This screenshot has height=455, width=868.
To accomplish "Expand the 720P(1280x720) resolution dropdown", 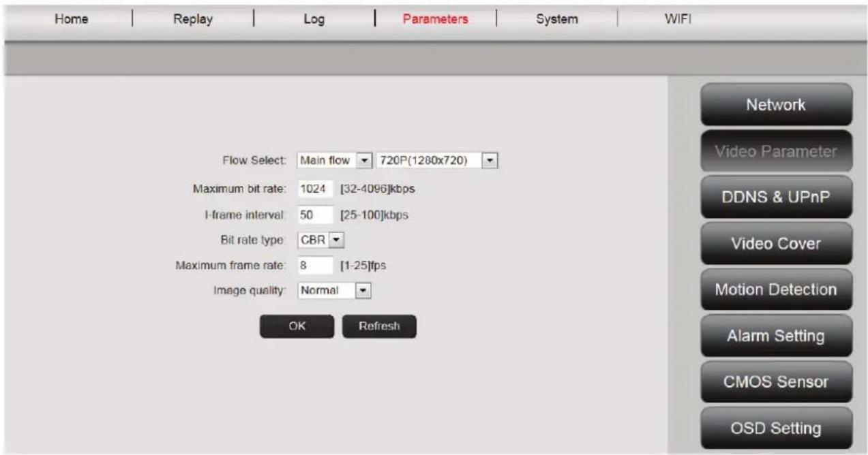I will click(436, 161).
